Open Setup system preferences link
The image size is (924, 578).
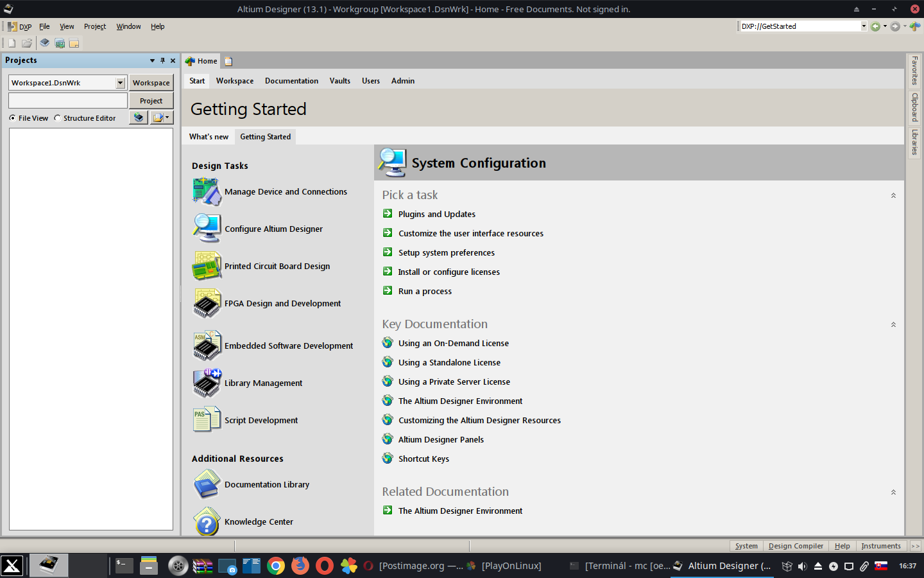click(447, 253)
